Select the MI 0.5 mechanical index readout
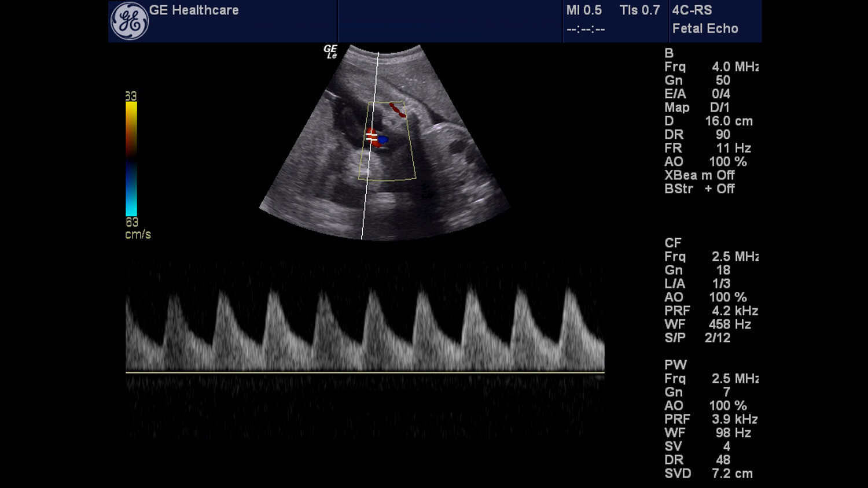 pyautogui.click(x=584, y=10)
